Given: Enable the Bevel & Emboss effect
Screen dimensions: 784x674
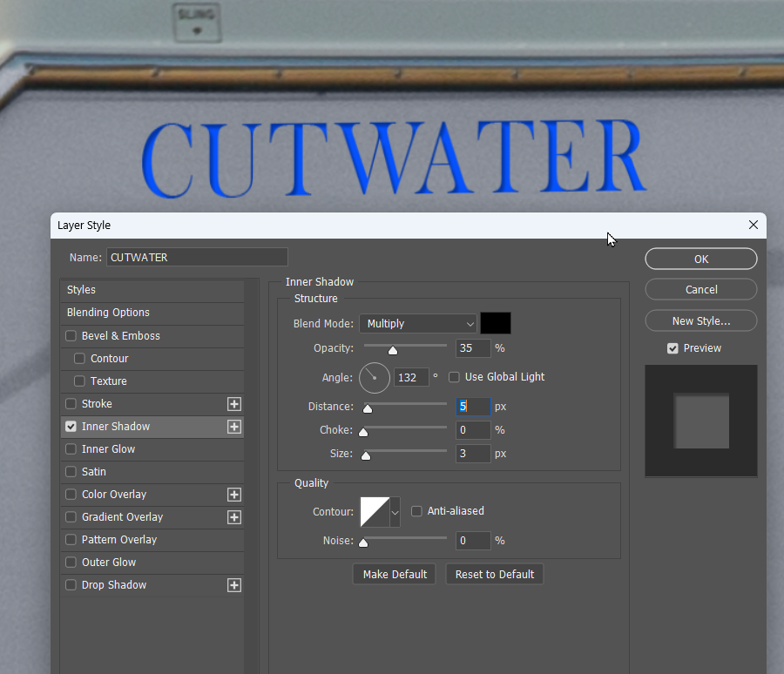Looking at the screenshot, I should point(71,335).
